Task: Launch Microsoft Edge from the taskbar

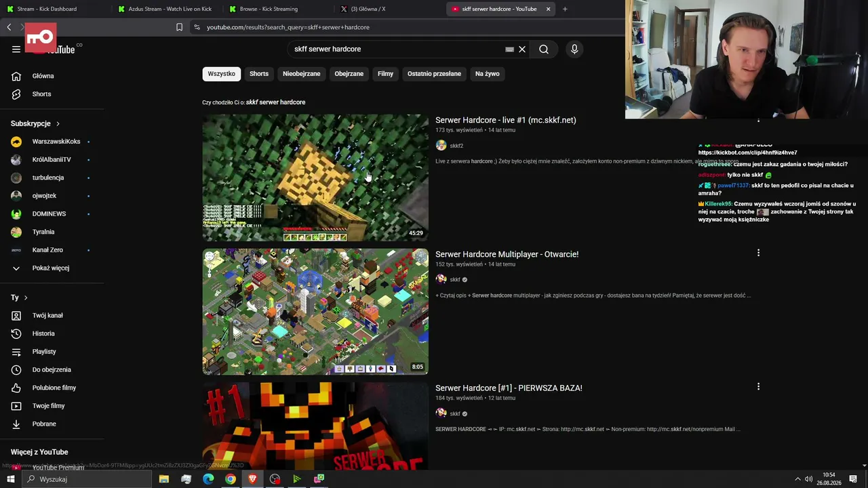Action: click(x=208, y=479)
